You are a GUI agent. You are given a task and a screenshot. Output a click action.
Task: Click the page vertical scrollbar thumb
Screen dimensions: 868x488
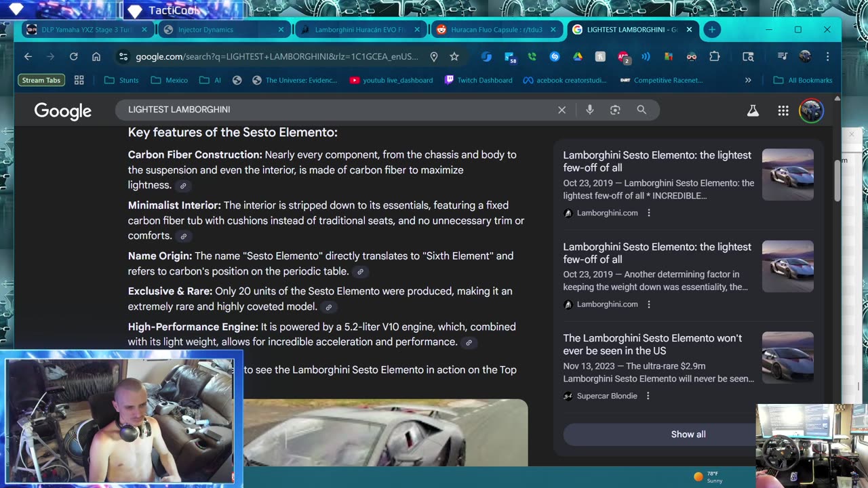tap(837, 180)
